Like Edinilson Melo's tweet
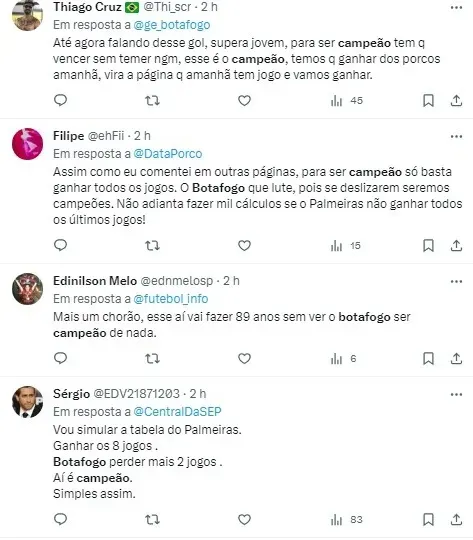473x540 pixels. (244, 359)
